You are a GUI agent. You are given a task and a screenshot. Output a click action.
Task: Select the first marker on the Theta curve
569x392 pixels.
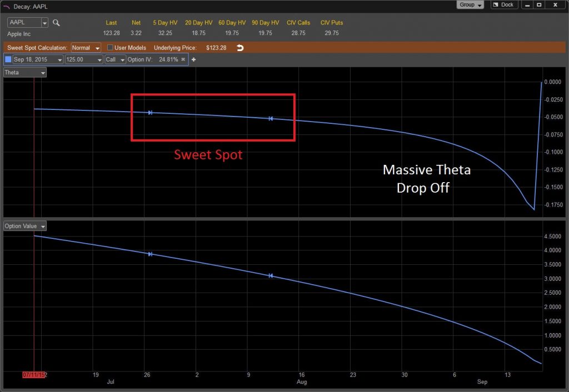coord(150,112)
